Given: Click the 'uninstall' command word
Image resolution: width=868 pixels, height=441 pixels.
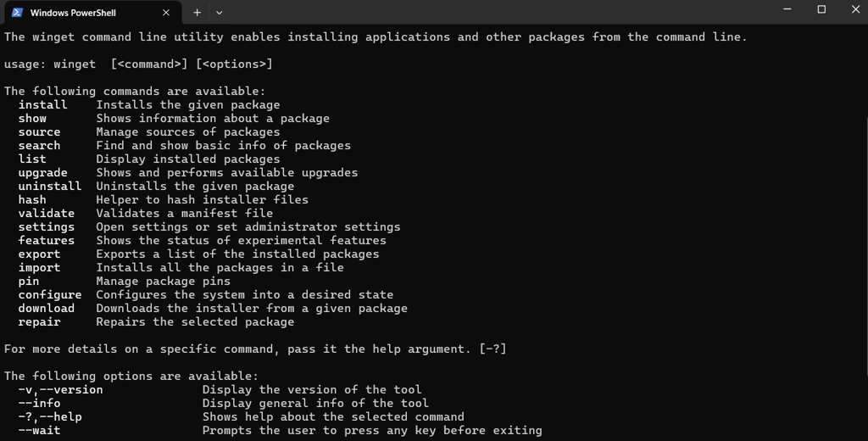Looking at the screenshot, I should coord(49,187).
